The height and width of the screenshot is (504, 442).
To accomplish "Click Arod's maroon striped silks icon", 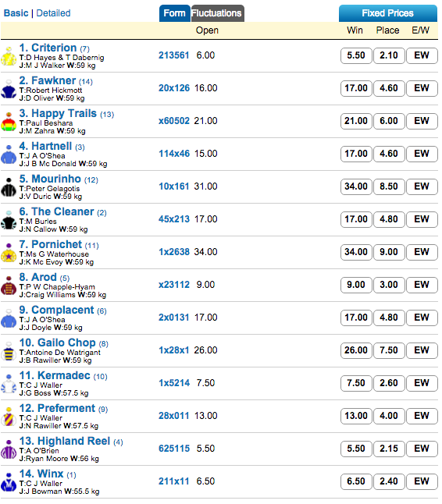I will [x=9, y=286].
